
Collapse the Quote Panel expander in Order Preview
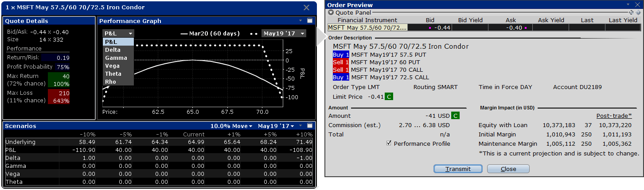click(x=331, y=13)
